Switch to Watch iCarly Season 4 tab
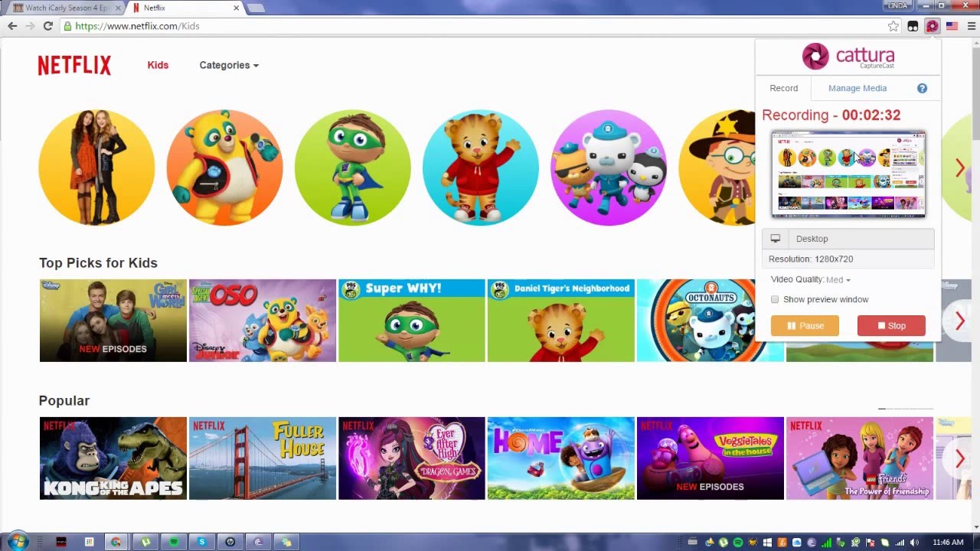This screenshot has width=980, height=551. 66,8
